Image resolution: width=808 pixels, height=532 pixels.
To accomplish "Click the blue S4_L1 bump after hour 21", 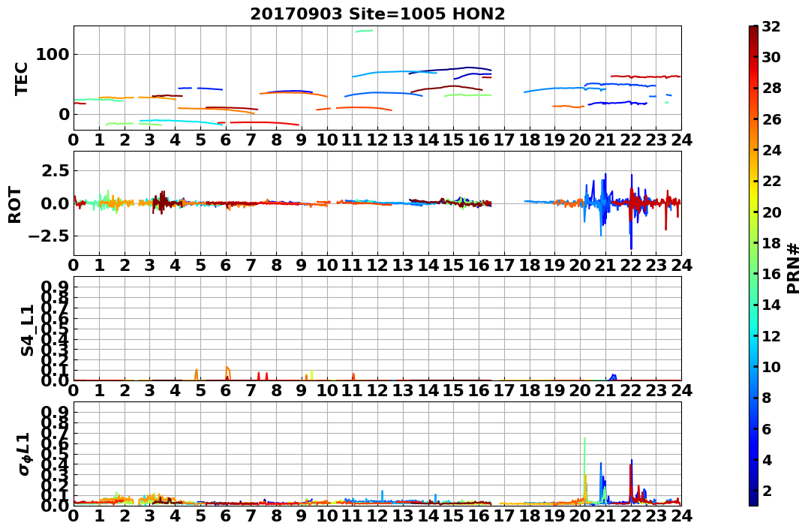I will [x=613, y=377].
